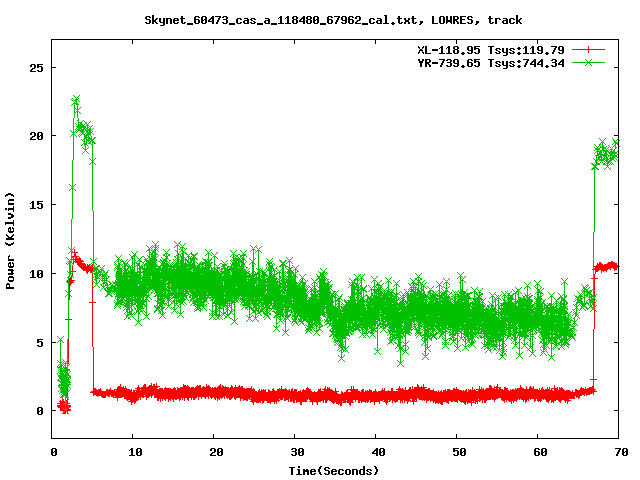Click the green peak near 22 Kelvin
Screen dimensions: 640x480
76,100
